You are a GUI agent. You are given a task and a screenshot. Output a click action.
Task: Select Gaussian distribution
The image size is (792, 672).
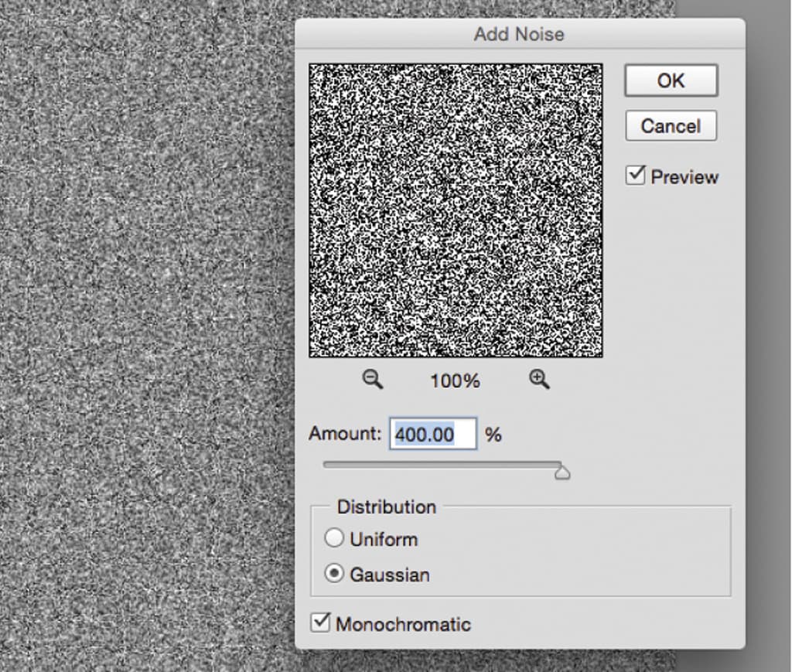click(334, 574)
